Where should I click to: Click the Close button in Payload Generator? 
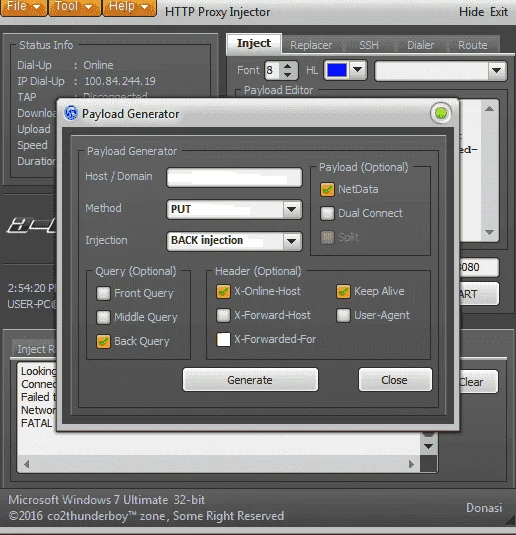[x=395, y=380]
